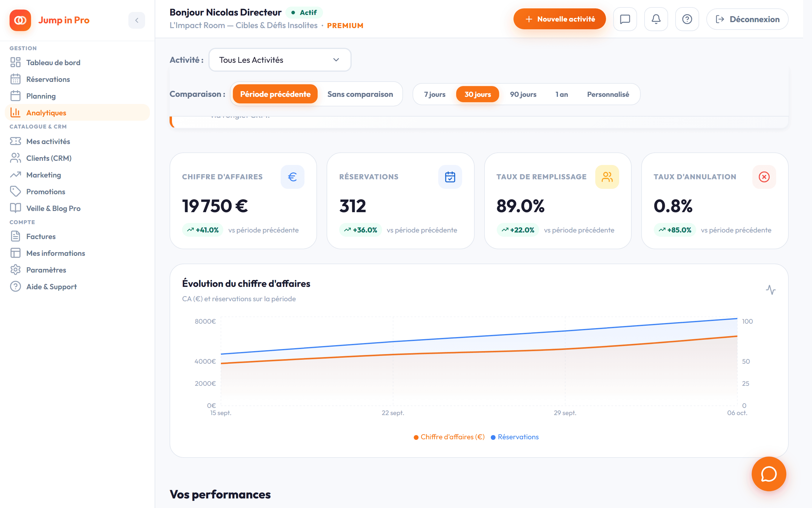
Task: Select Sans comparaison option
Action: click(360, 94)
